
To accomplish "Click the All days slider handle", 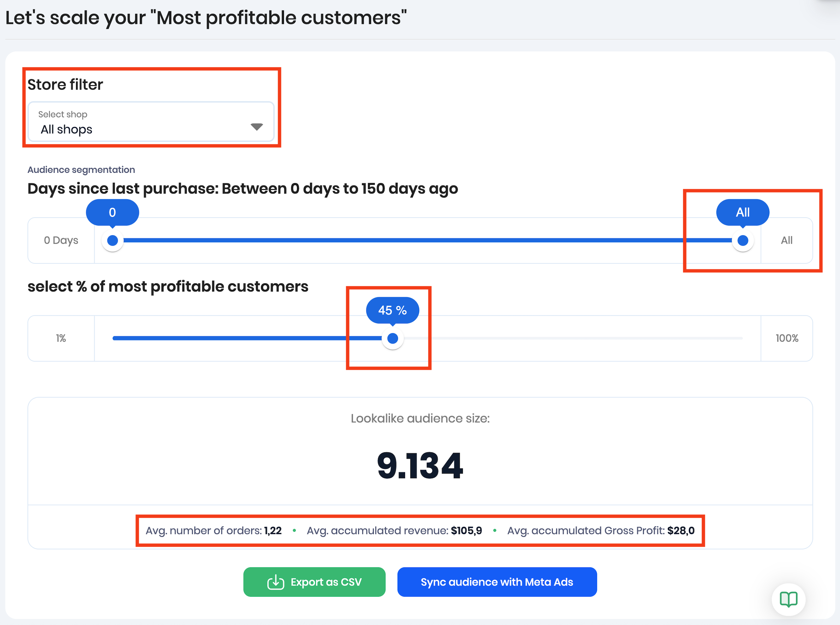I will click(743, 240).
